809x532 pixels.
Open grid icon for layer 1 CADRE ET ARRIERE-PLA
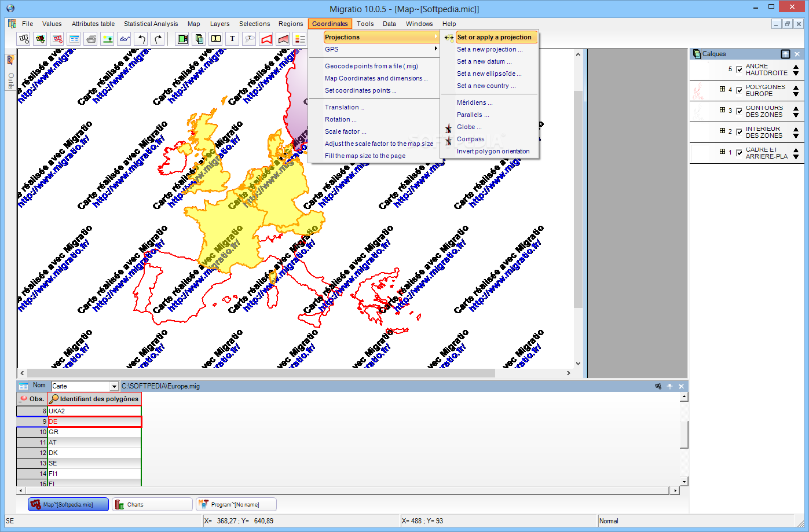(x=723, y=152)
